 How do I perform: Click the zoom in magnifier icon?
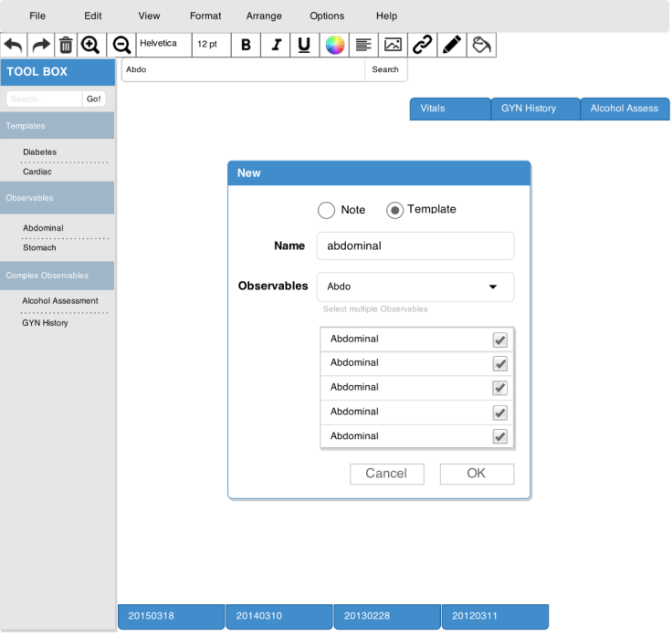91,45
